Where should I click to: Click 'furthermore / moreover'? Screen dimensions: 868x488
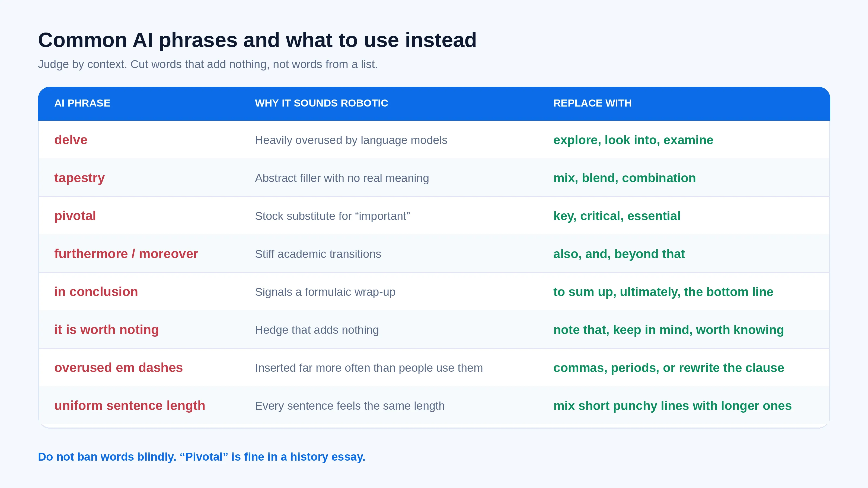pos(126,254)
